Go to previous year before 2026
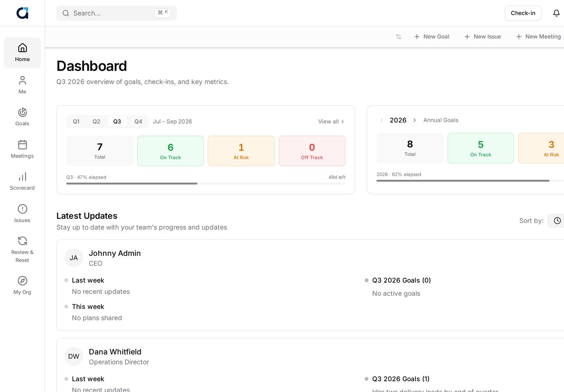The height and width of the screenshot is (392, 564). point(382,120)
